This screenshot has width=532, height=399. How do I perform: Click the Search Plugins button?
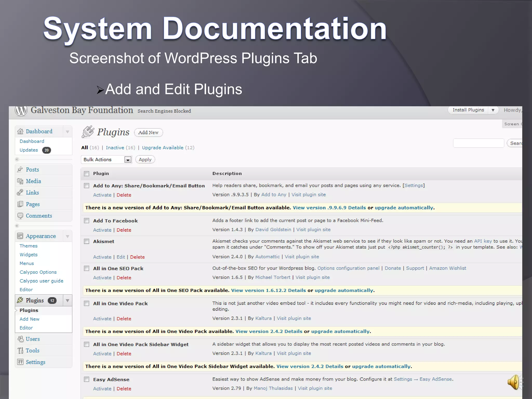(515, 143)
